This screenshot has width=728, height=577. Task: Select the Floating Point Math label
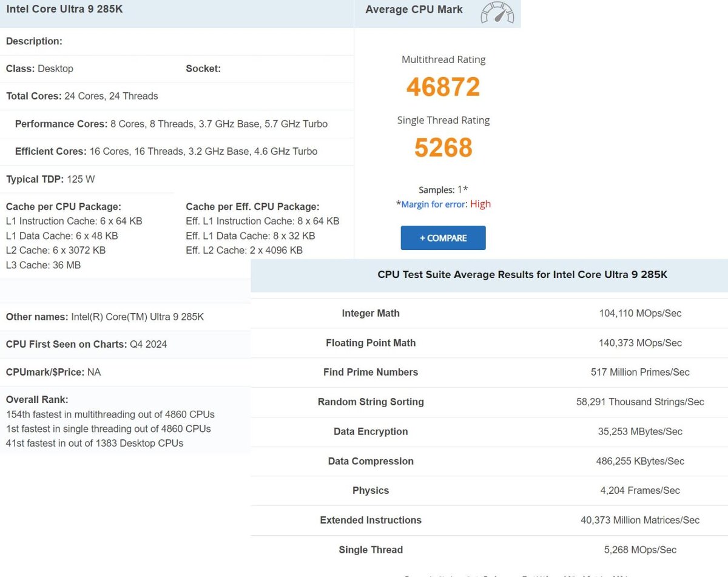(x=371, y=343)
